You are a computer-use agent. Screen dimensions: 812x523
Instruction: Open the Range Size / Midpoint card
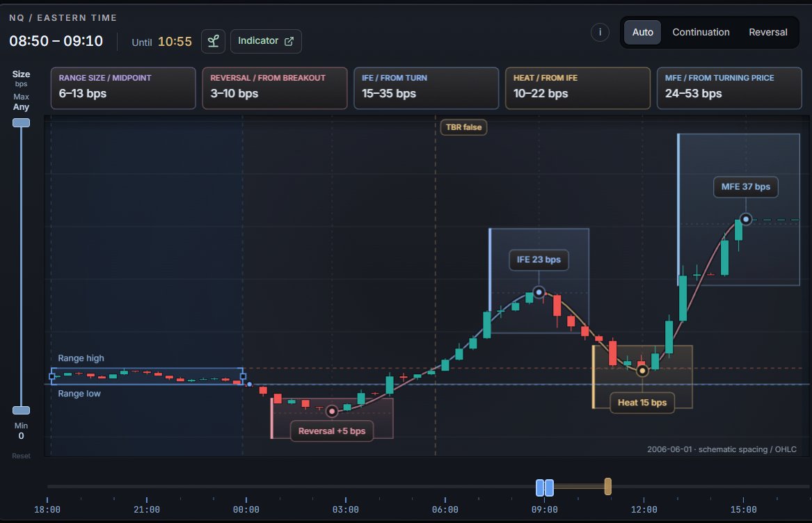123,88
